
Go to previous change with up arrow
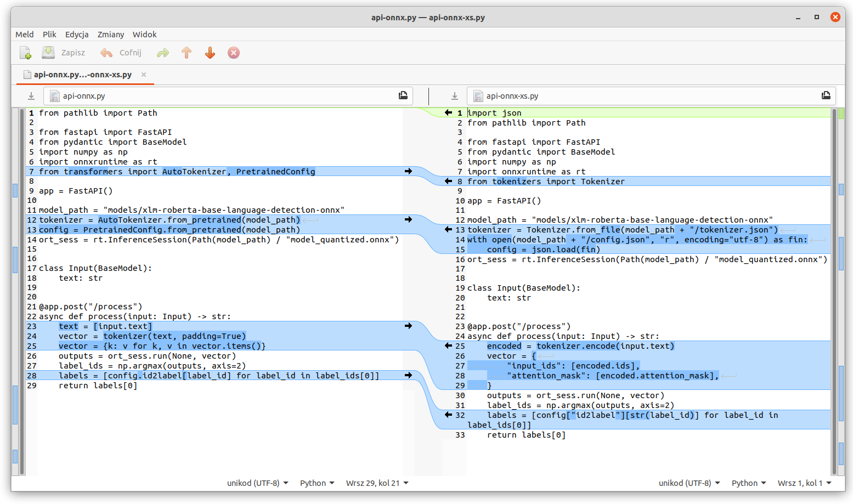(187, 53)
